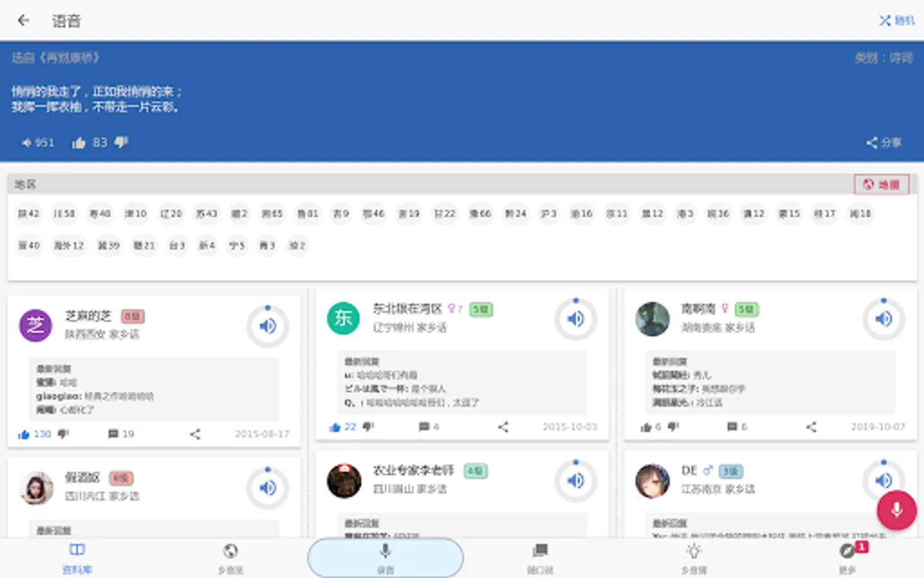Open the 地图 map button

click(x=882, y=184)
